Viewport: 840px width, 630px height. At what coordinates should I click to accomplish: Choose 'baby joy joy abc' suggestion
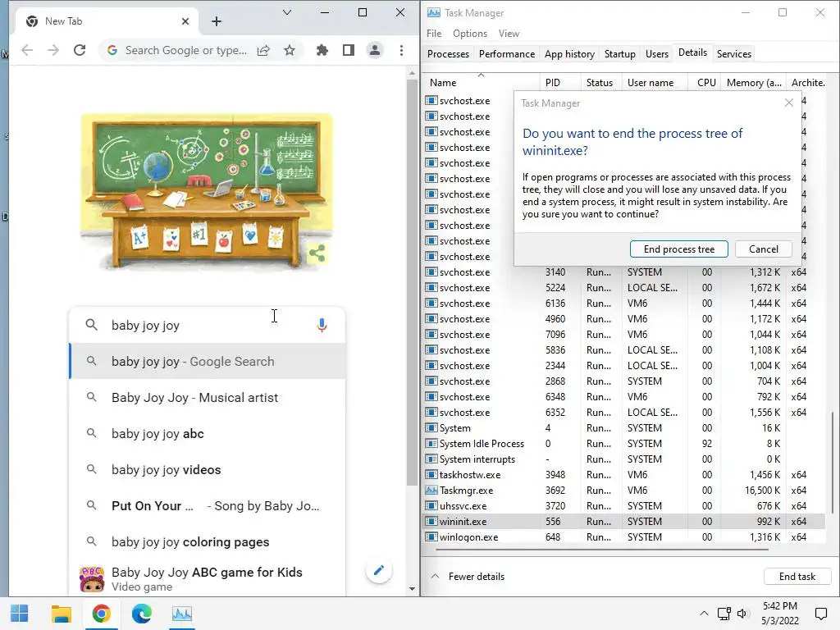pos(208,433)
